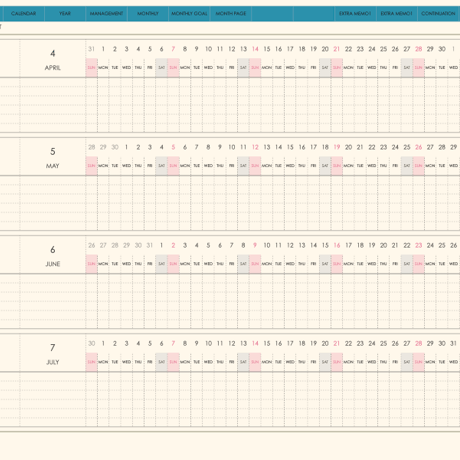Click pink SUN cell under April 14
The width and height of the screenshot is (460, 460).
255,68
